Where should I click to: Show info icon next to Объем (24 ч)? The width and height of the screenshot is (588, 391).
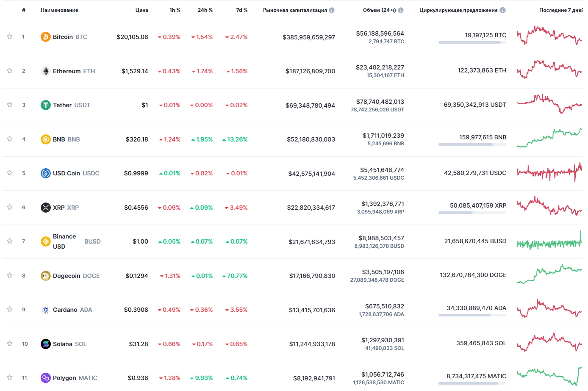click(401, 10)
